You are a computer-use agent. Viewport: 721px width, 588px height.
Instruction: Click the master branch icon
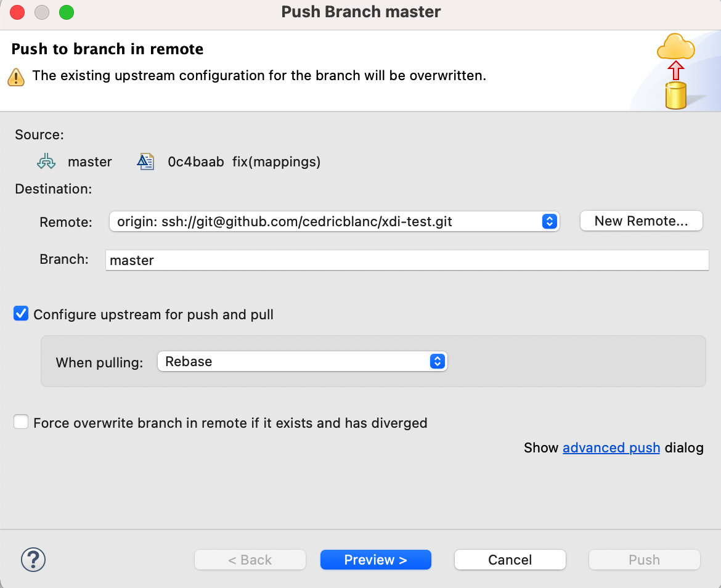[46, 161]
